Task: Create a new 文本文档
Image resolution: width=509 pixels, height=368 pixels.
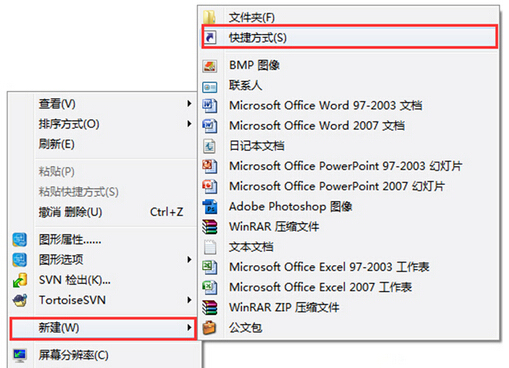Action: 349,247
